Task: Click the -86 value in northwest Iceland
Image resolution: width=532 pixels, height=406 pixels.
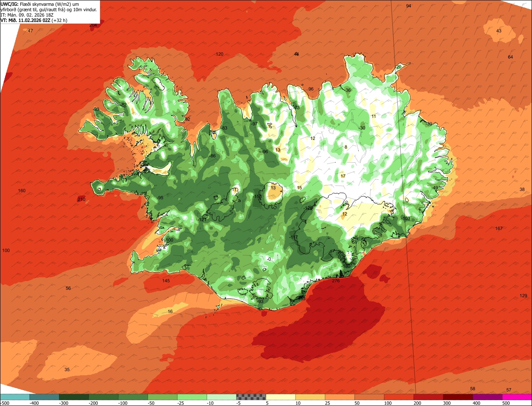Action: [212, 156]
